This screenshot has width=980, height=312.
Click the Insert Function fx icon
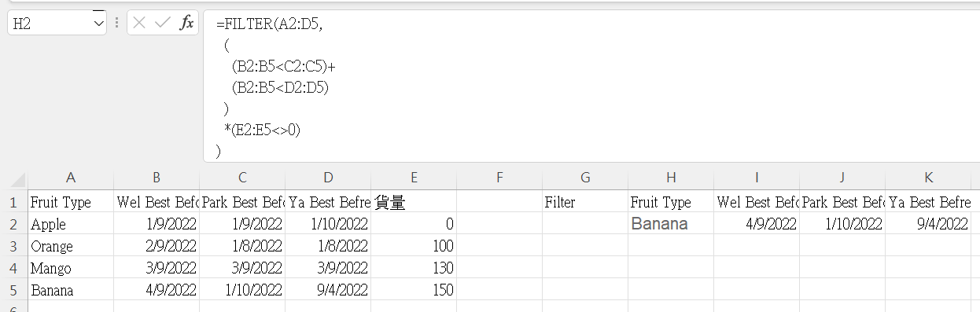click(186, 23)
